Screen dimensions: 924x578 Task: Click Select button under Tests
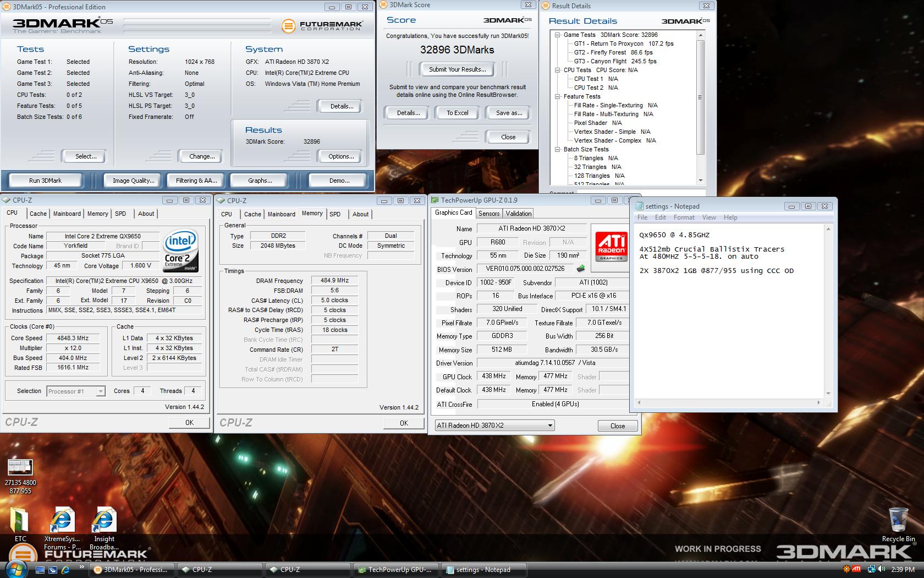[86, 156]
